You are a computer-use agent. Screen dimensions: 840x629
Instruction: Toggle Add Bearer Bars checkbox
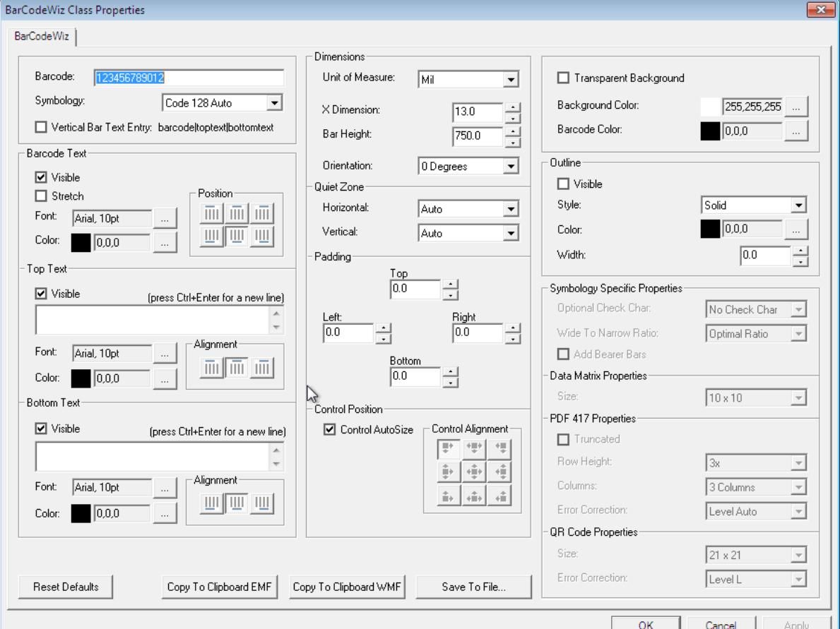(563, 354)
